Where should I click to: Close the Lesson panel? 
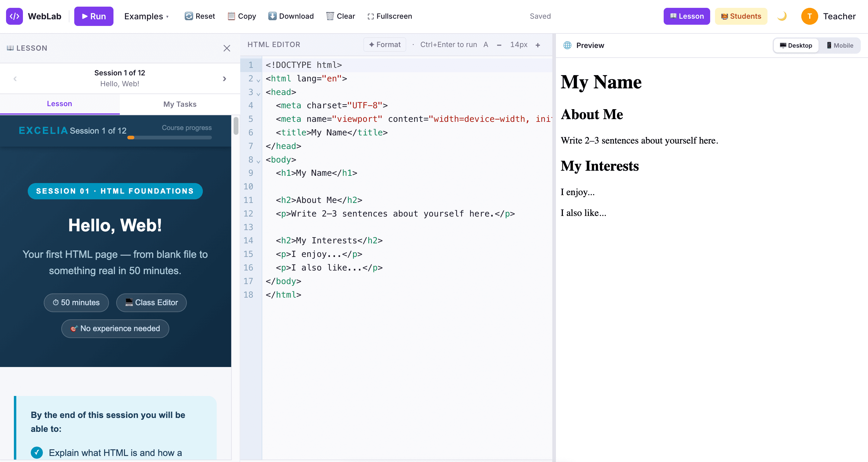click(x=227, y=48)
